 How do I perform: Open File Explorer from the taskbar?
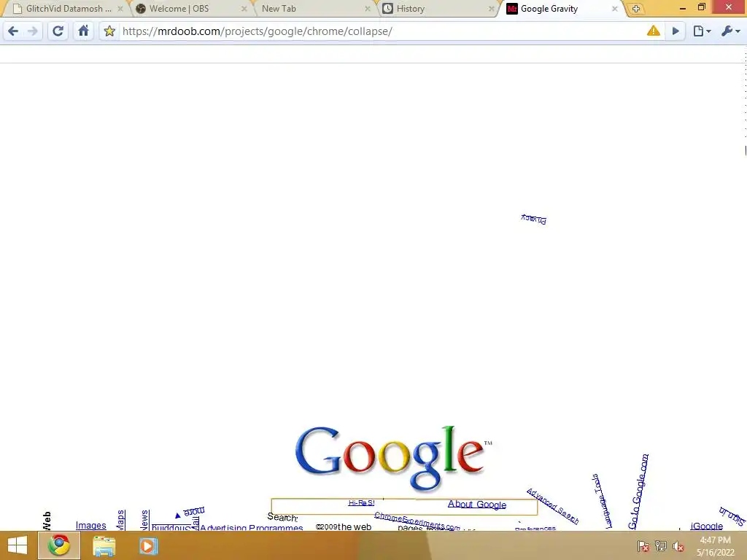(x=104, y=545)
